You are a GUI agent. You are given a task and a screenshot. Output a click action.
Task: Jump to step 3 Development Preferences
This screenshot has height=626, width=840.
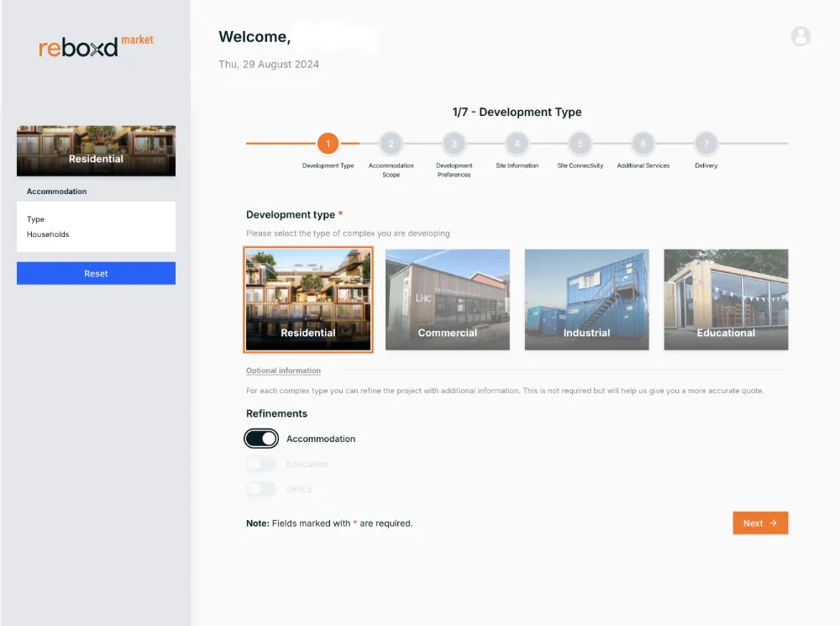pos(454,144)
